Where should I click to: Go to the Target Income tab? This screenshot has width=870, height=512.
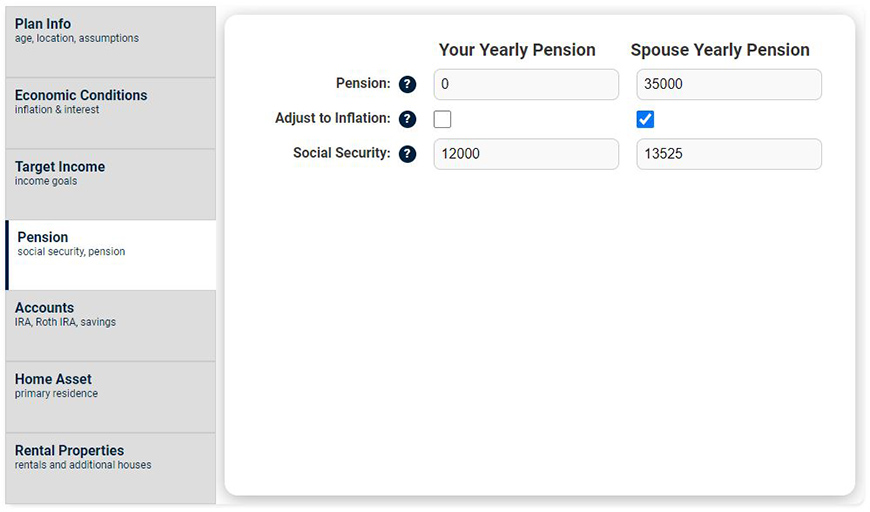(x=110, y=184)
